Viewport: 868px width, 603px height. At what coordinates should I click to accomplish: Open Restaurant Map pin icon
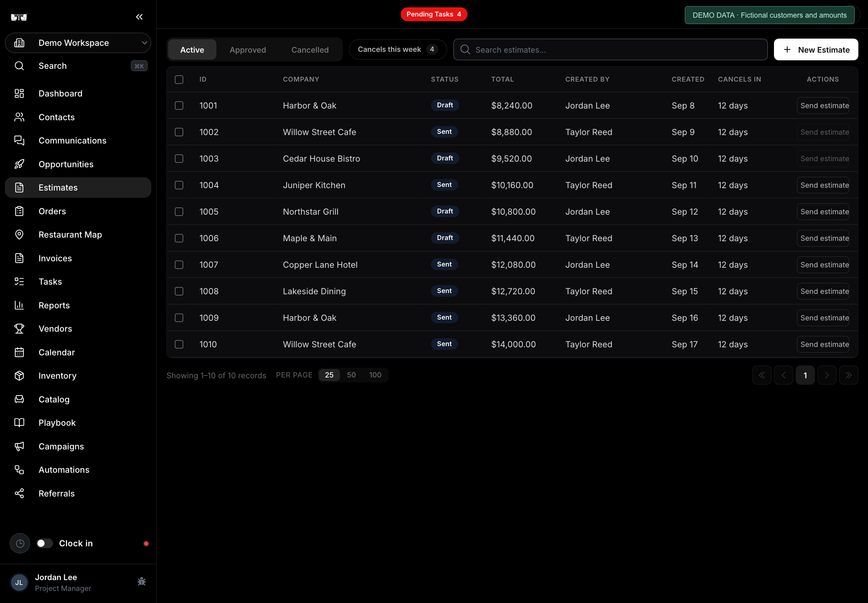point(19,235)
